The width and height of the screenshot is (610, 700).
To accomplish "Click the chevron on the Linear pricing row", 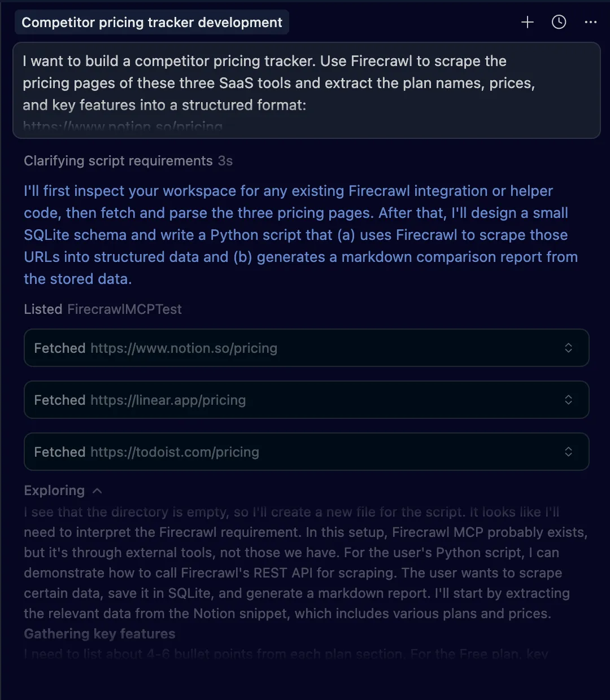I will [x=569, y=400].
